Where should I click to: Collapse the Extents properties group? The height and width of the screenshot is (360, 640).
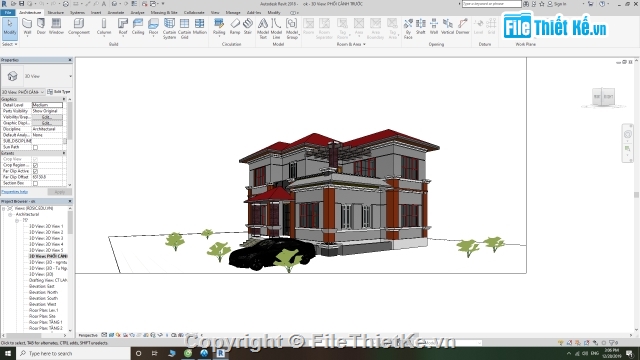tap(64, 153)
